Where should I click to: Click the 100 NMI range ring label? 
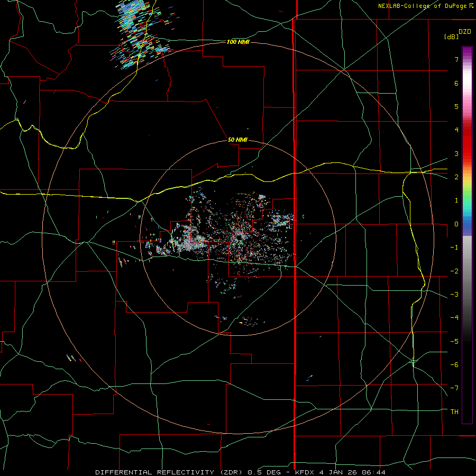[238, 42]
